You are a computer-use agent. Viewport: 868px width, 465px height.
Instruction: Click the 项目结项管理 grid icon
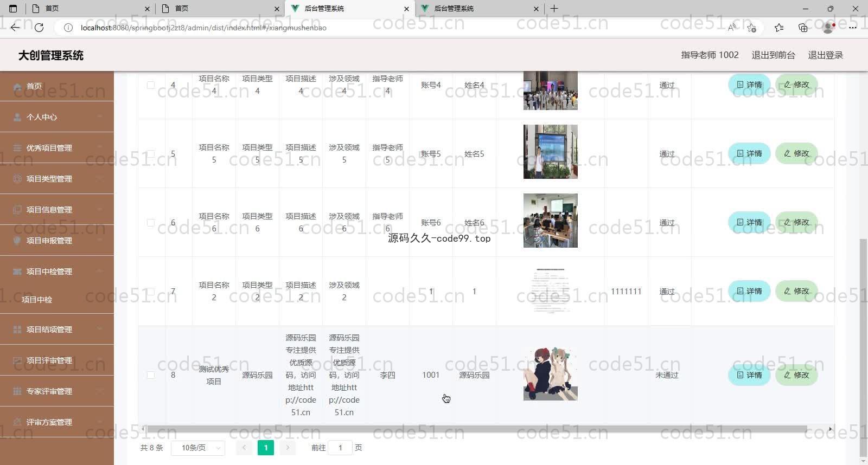[x=17, y=330]
